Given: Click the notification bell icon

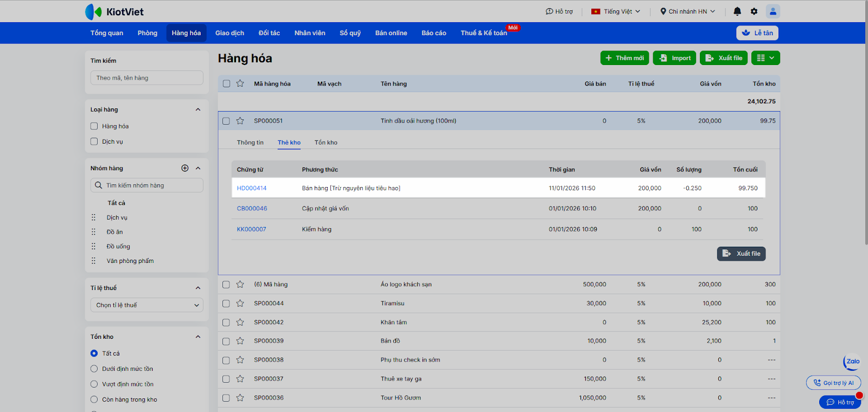Looking at the screenshot, I should [737, 11].
